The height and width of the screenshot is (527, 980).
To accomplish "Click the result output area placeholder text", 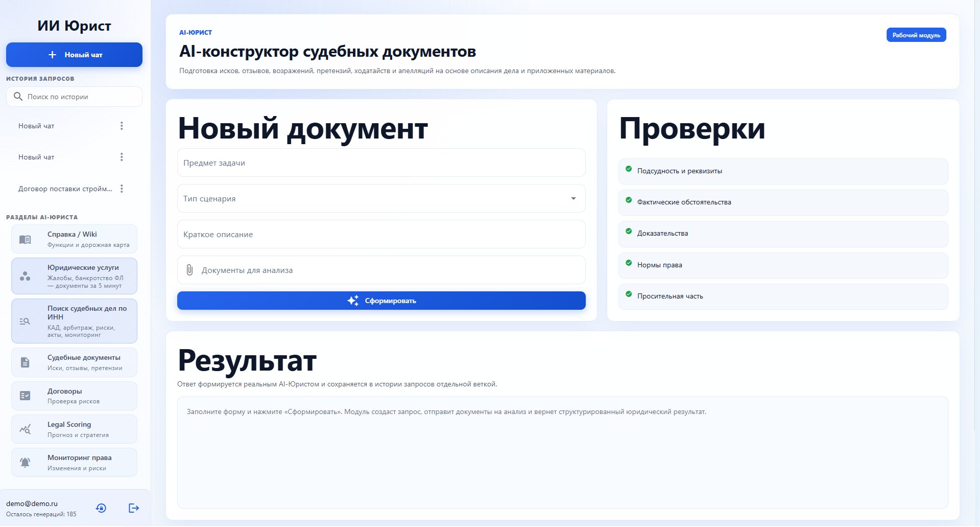I will 446,411.
